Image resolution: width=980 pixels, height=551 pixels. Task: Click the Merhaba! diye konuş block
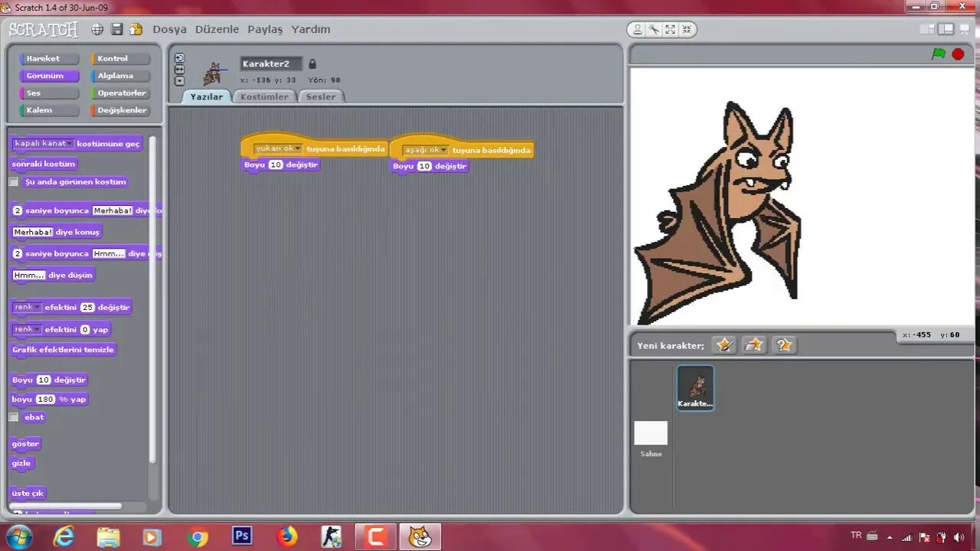[x=56, y=232]
